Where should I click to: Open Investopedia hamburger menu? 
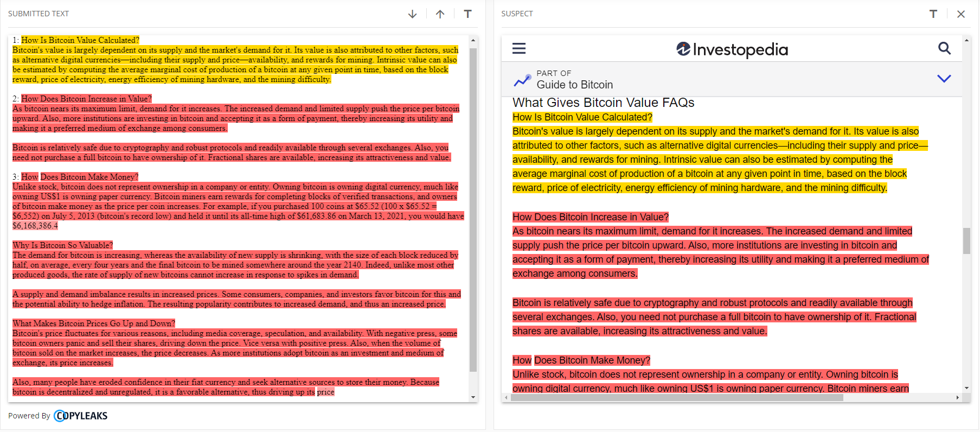pos(519,48)
